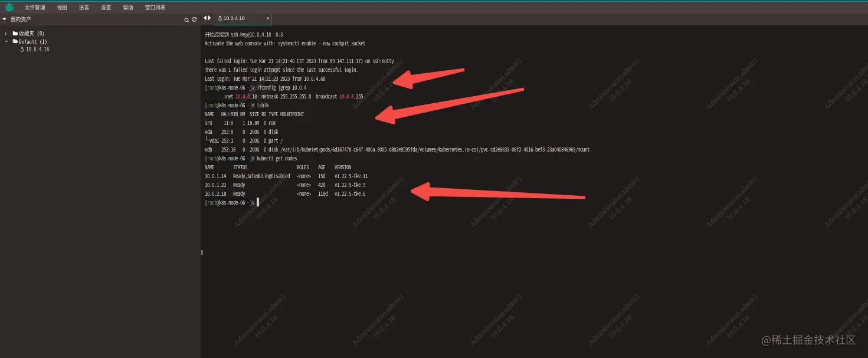The image size is (868, 358).
Task: Click the 'ifconfig |grep 10.0.4' command
Action: 281,88
